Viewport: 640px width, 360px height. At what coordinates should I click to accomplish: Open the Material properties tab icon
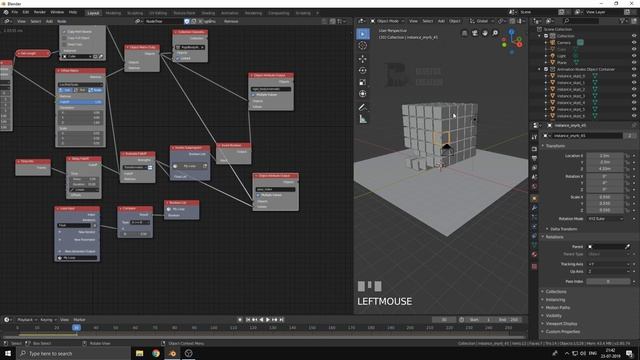(534, 254)
